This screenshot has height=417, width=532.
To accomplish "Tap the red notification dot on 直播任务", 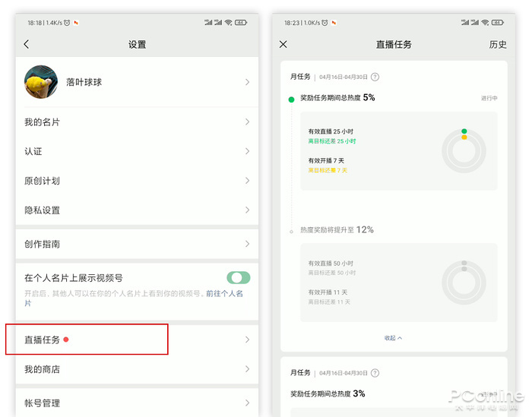I will pos(66,340).
